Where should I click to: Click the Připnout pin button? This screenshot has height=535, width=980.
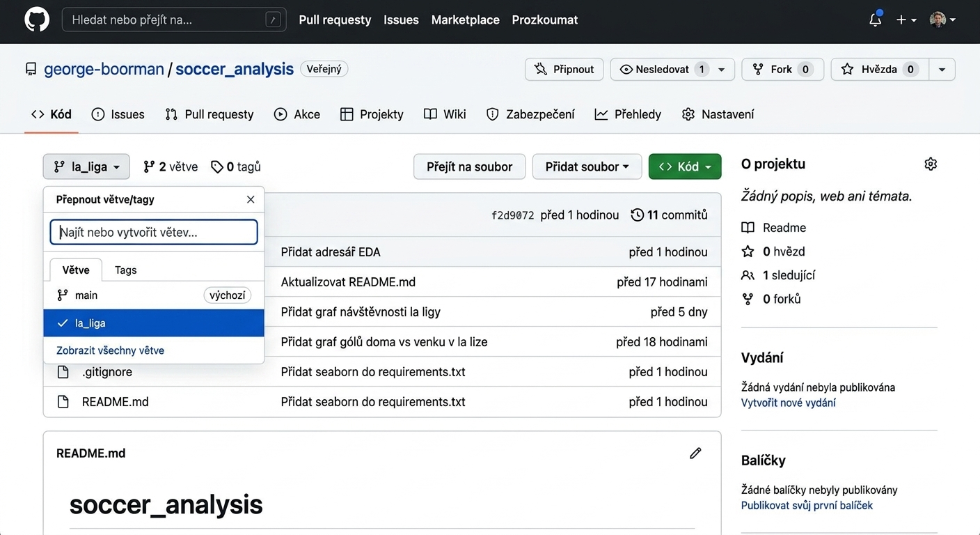(564, 69)
